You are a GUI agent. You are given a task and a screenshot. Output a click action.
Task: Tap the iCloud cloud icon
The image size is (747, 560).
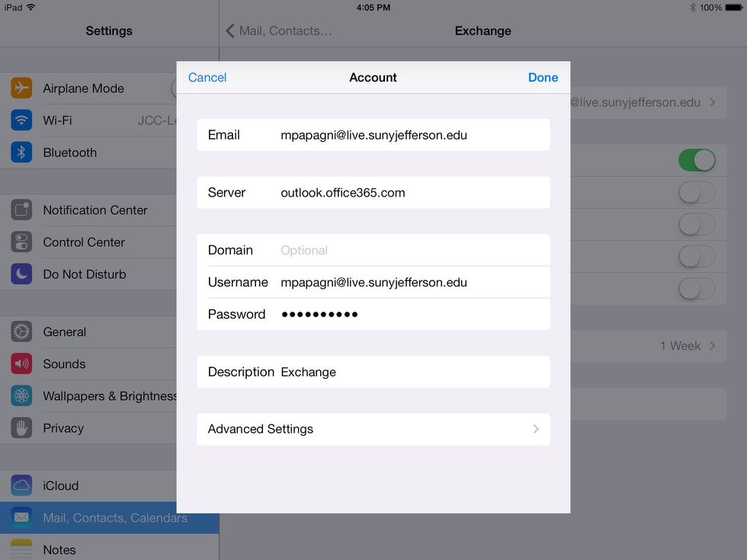(x=21, y=485)
